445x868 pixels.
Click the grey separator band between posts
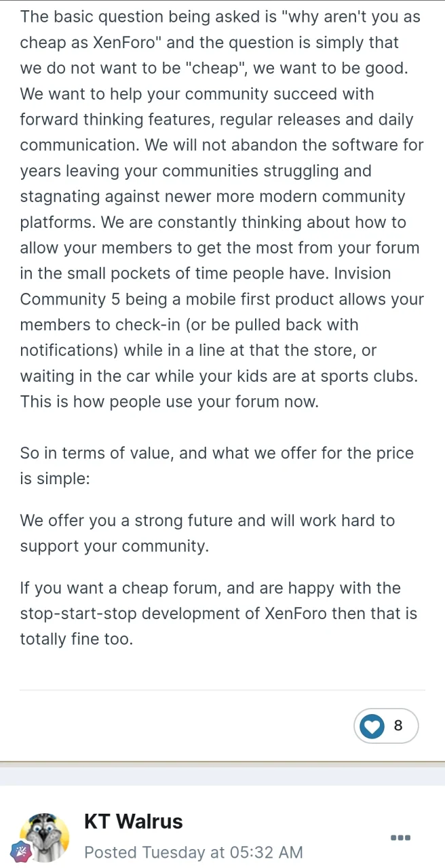(222, 776)
